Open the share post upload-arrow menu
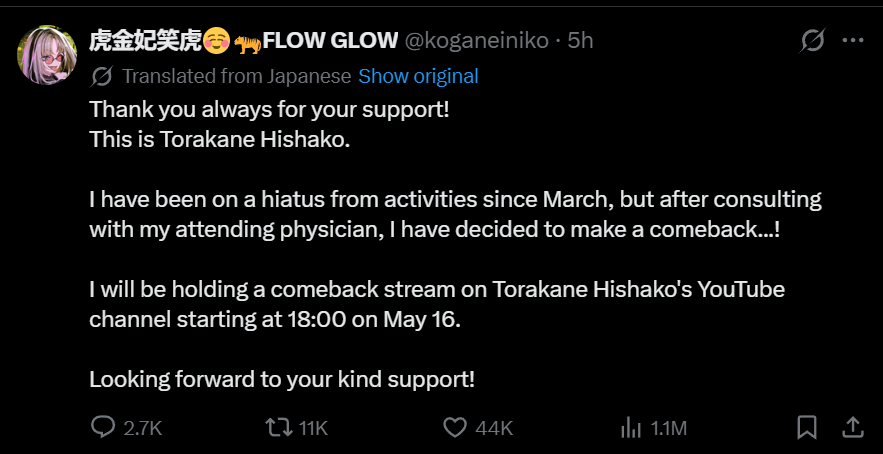 tap(853, 427)
